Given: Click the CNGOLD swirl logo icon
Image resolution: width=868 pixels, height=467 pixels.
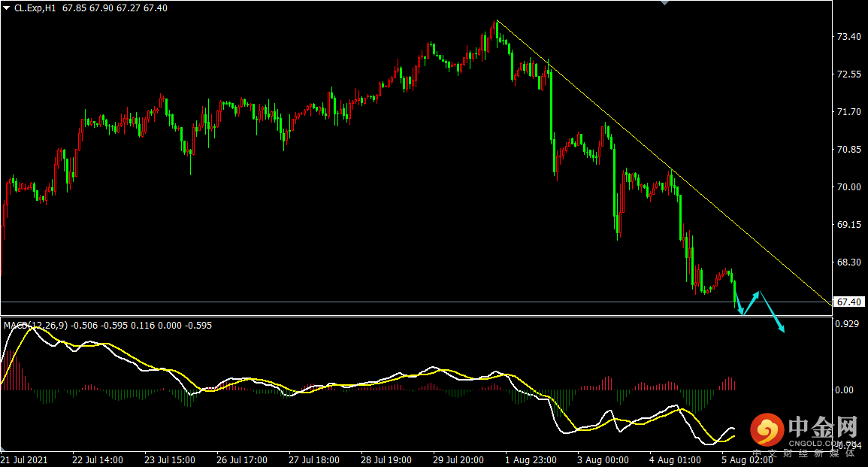Looking at the screenshot, I should pyautogui.click(x=767, y=430).
